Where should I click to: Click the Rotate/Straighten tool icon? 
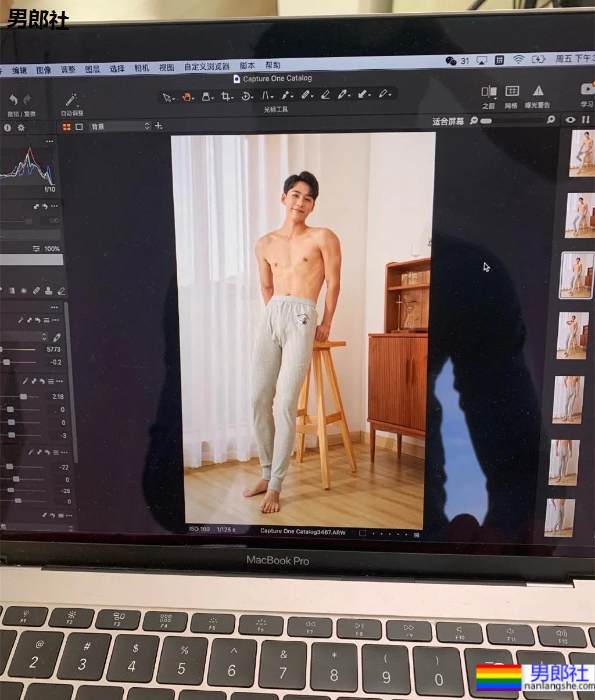pyautogui.click(x=246, y=96)
